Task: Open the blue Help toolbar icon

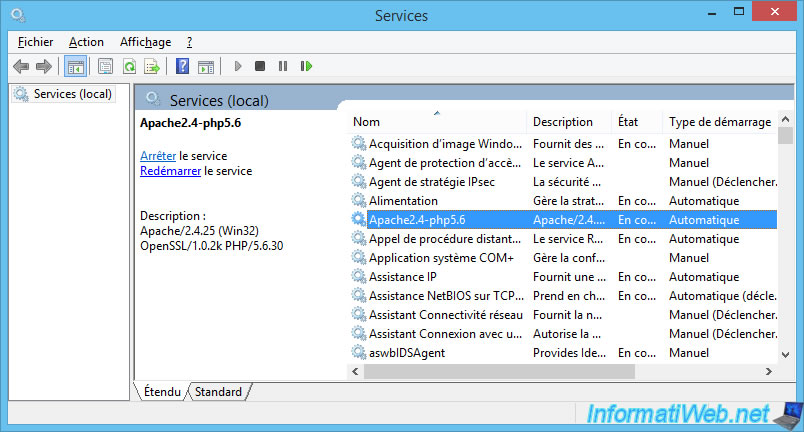Action: pyautogui.click(x=182, y=66)
